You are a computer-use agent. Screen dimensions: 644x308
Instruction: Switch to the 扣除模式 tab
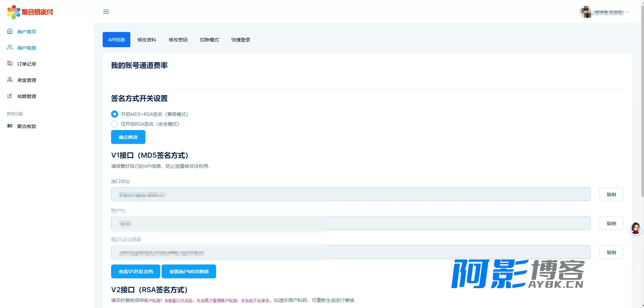(x=209, y=40)
